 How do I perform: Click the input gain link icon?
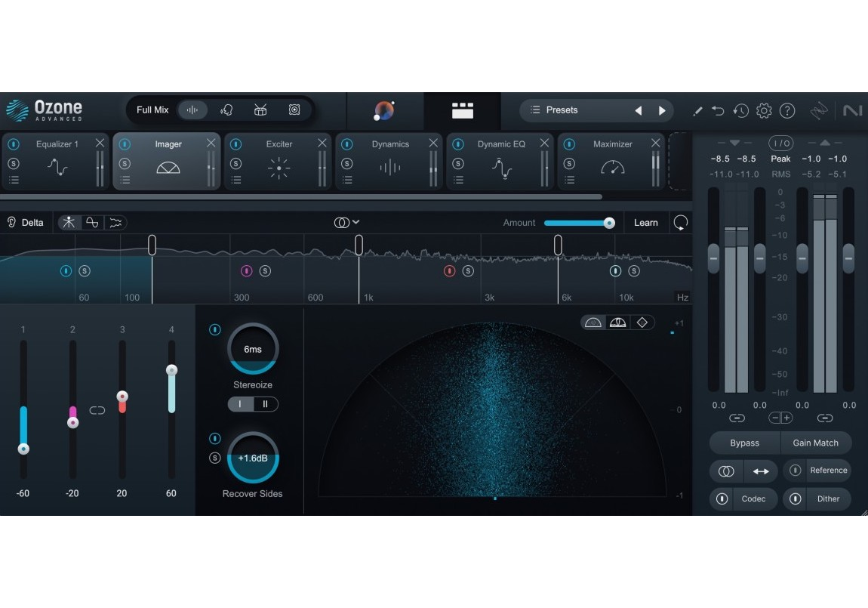coord(737,418)
